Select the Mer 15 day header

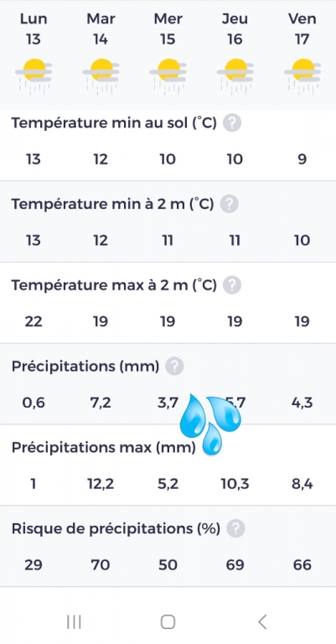coord(168,29)
